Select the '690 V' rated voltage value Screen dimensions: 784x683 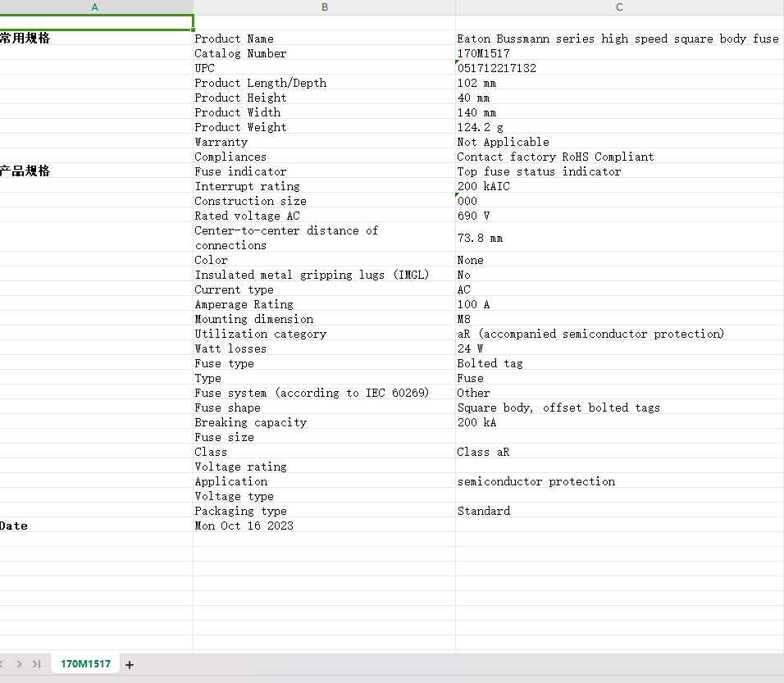click(x=620, y=216)
